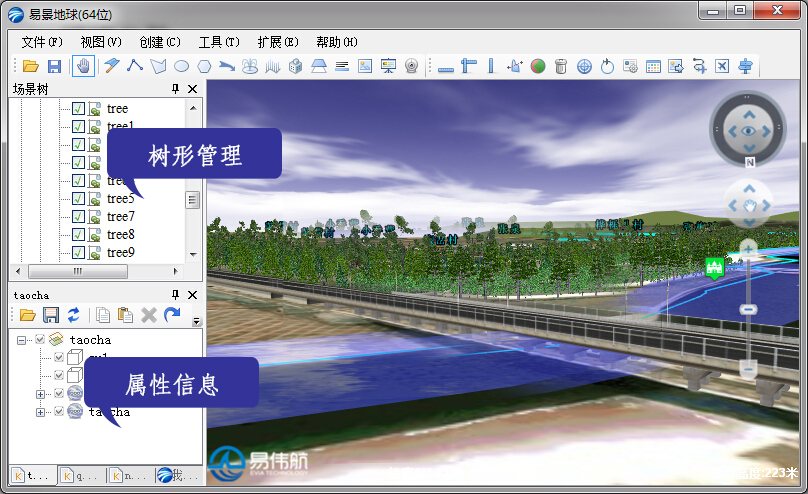Select horizontal distance ruler tool

pyautogui.click(x=446, y=67)
